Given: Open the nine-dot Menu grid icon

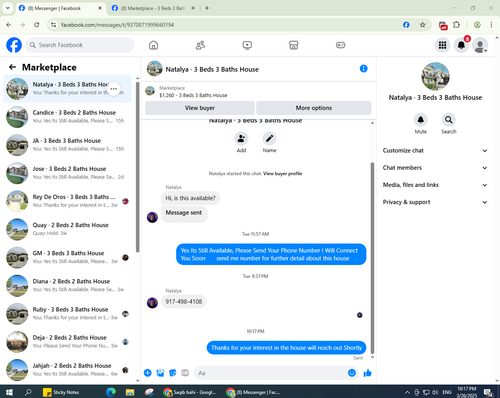Looking at the screenshot, I should tap(442, 45).
